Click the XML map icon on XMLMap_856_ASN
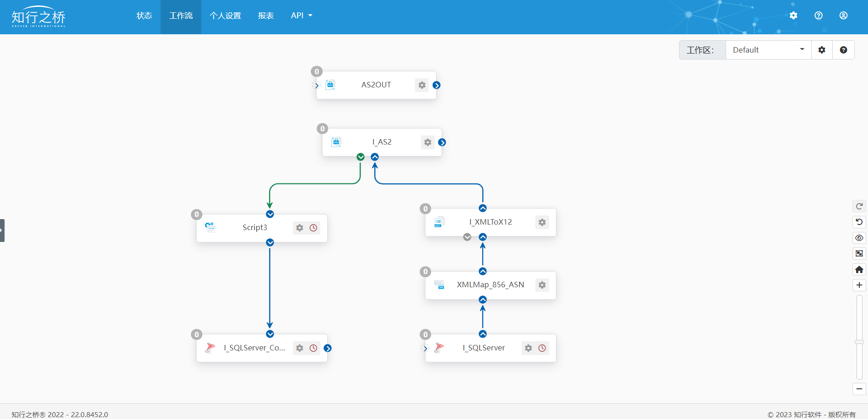 click(439, 285)
